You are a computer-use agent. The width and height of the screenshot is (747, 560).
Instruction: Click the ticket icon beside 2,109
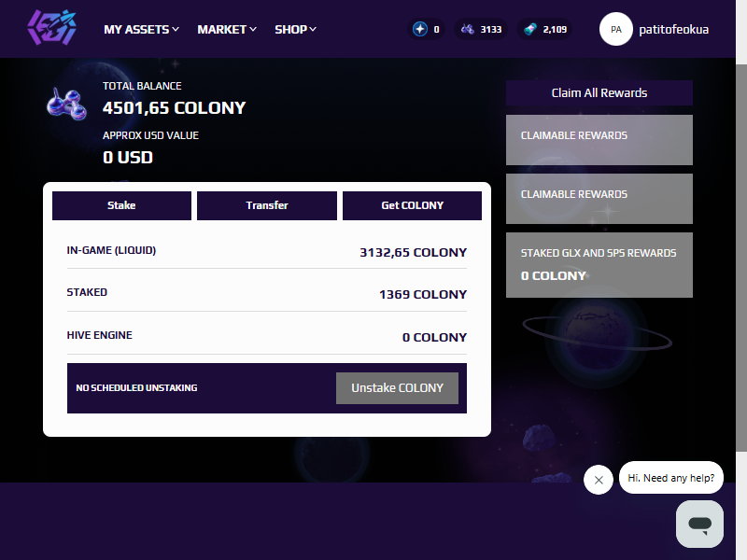tap(529, 30)
